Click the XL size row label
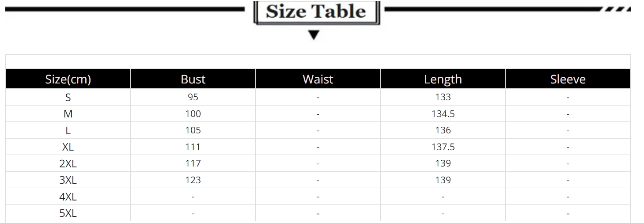 [68, 147]
